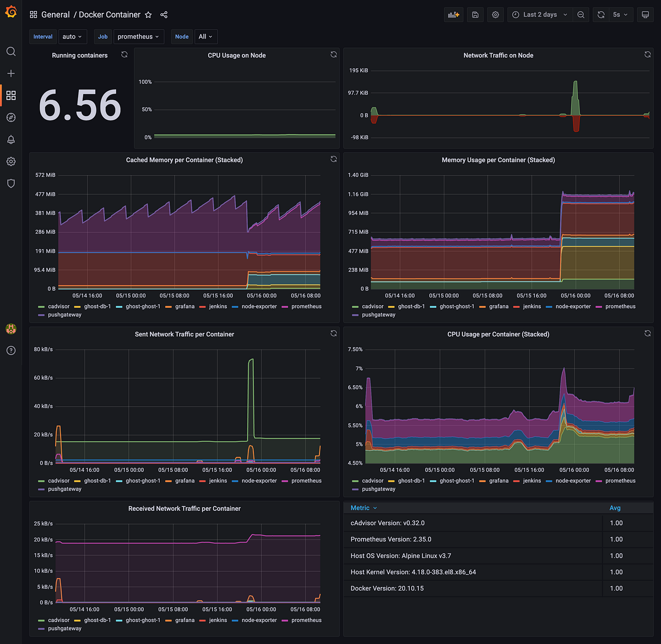
Task: Open the Alerting bell icon
Action: (x=11, y=139)
